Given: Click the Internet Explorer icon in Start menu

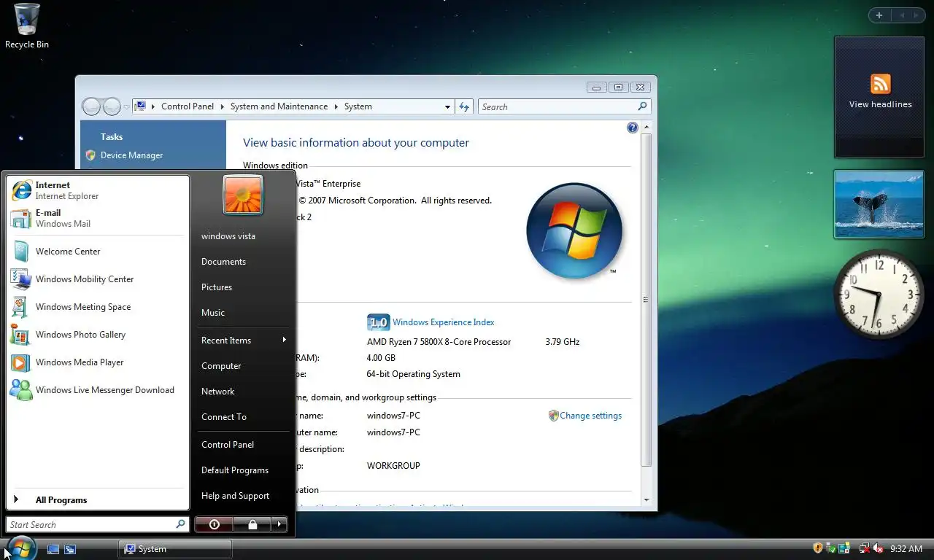Looking at the screenshot, I should pos(21,190).
